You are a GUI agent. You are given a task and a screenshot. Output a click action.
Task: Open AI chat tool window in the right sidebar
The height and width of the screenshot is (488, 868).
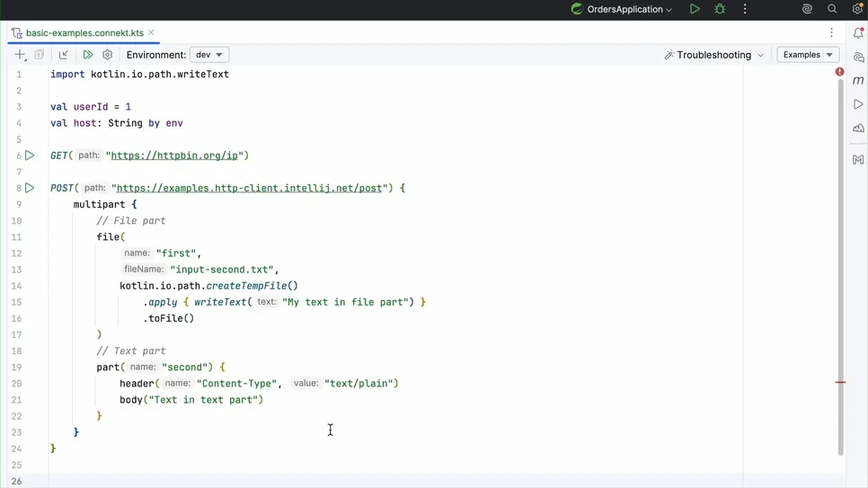click(858, 57)
